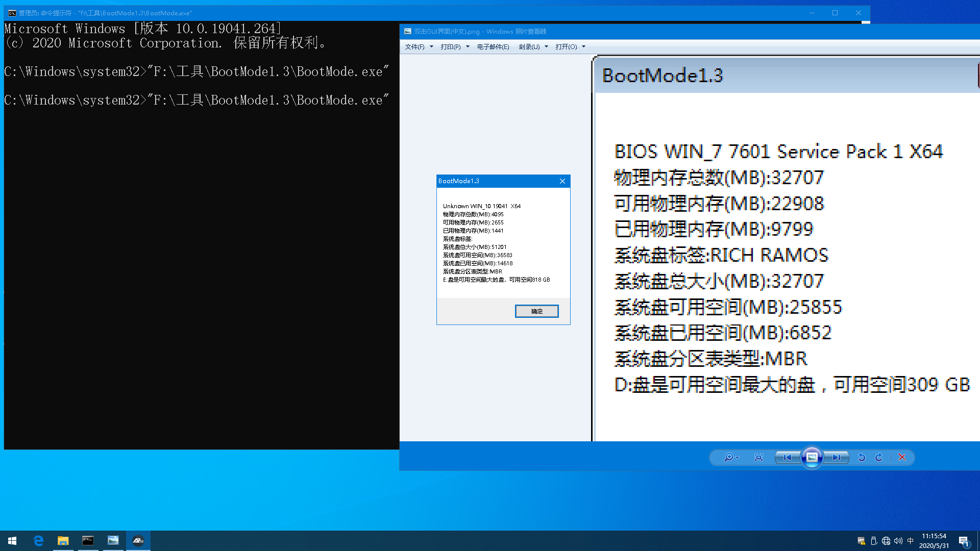Viewport: 980px width, 551px height.
Task: Expand the arrow next to 打开(O)
Action: click(x=583, y=47)
